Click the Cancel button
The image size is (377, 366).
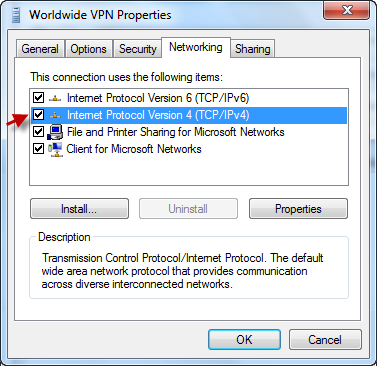pos(325,340)
